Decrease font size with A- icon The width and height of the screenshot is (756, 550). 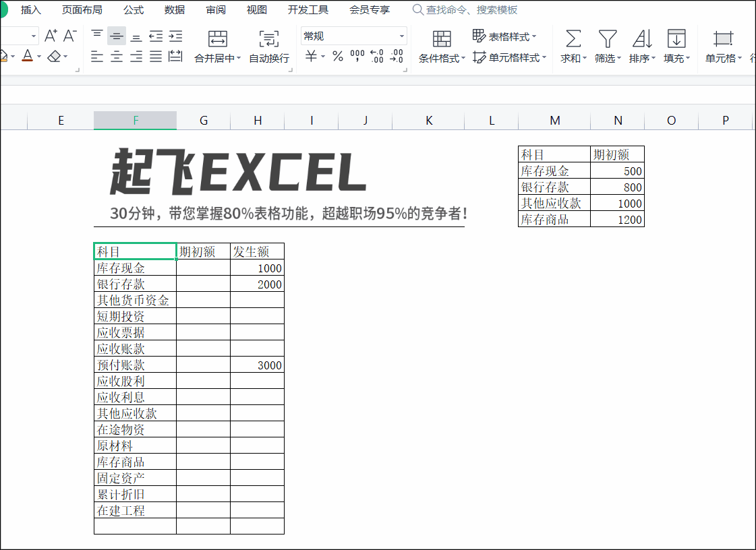70,36
